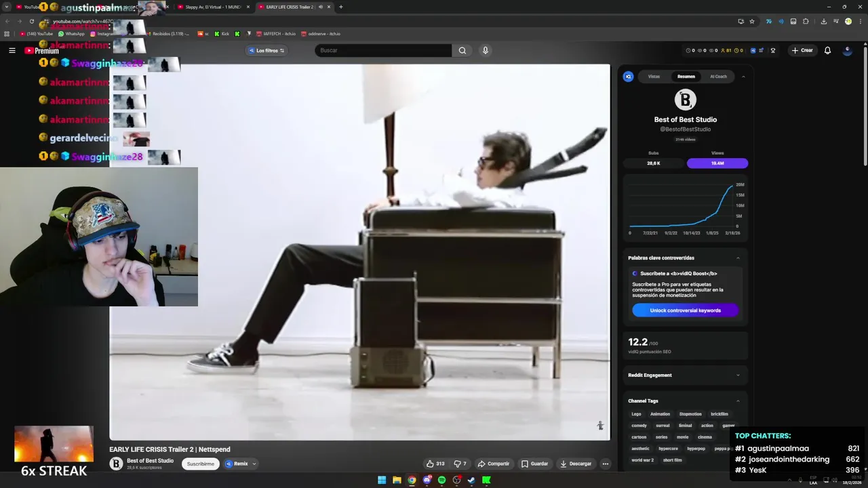This screenshot has height=488, width=868.
Task: Expand the Reddit Engagement section
Action: [738, 375]
